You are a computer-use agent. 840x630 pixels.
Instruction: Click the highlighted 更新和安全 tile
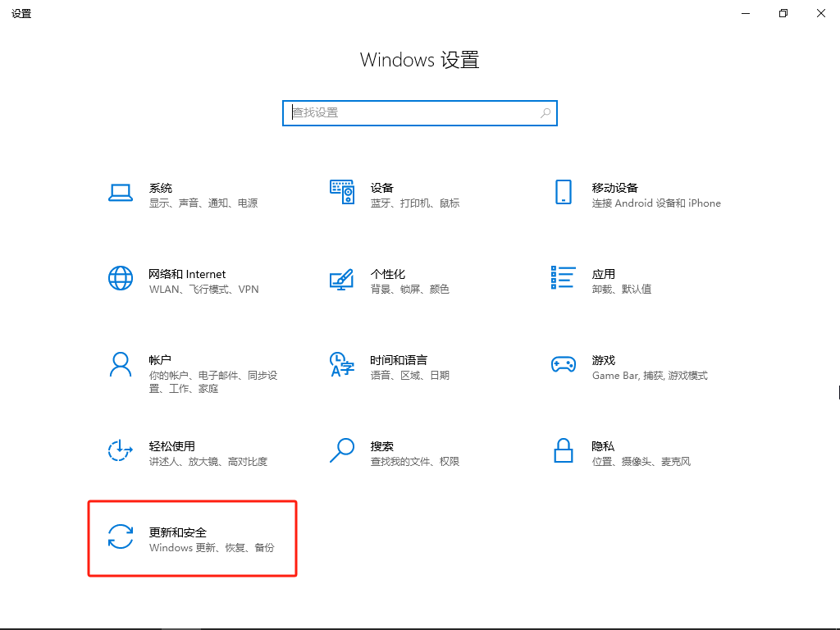point(193,538)
